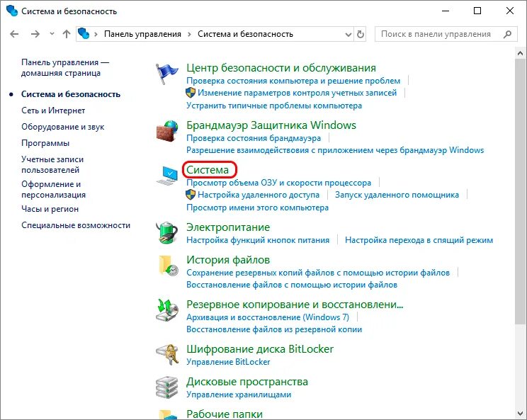Open Просмотр объема ОЗУ и скорости процессора

[x=279, y=183]
